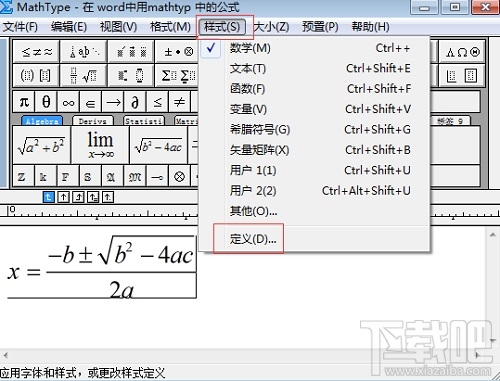Switch to the Derivs tab
This screenshot has width=500, height=381.
pyautogui.click(x=93, y=121)
